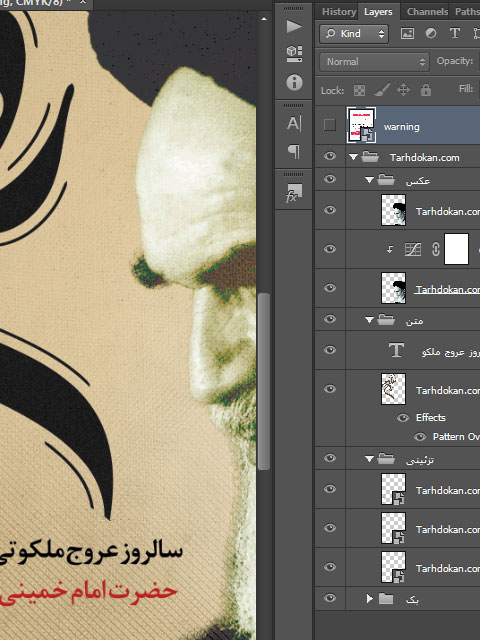
Task: Select the warning layer name
Action: point(402,127)
